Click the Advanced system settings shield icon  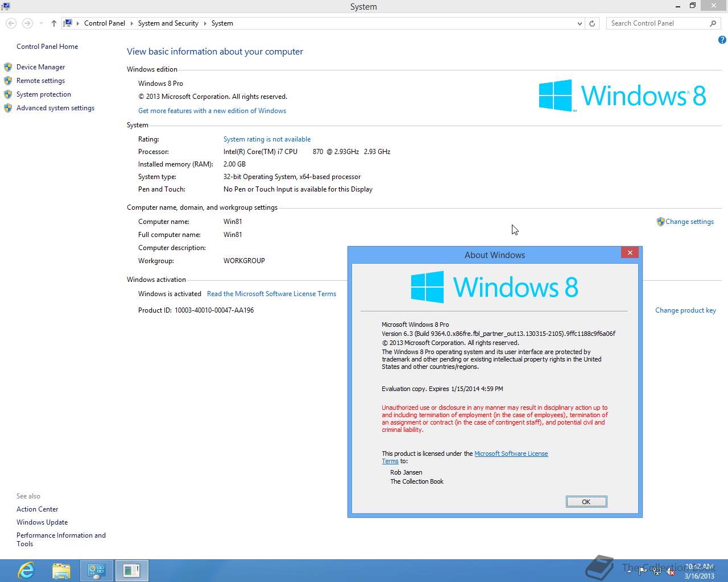point(8,108)
